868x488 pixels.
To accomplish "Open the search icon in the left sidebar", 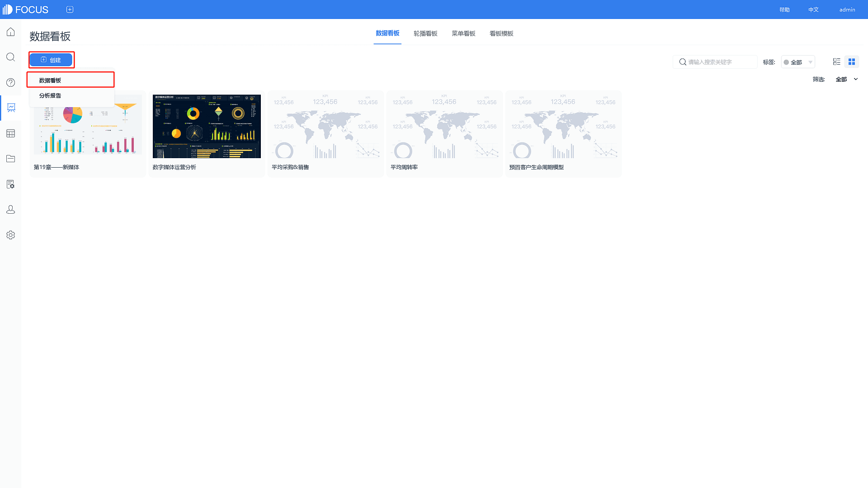I will 10,57.
